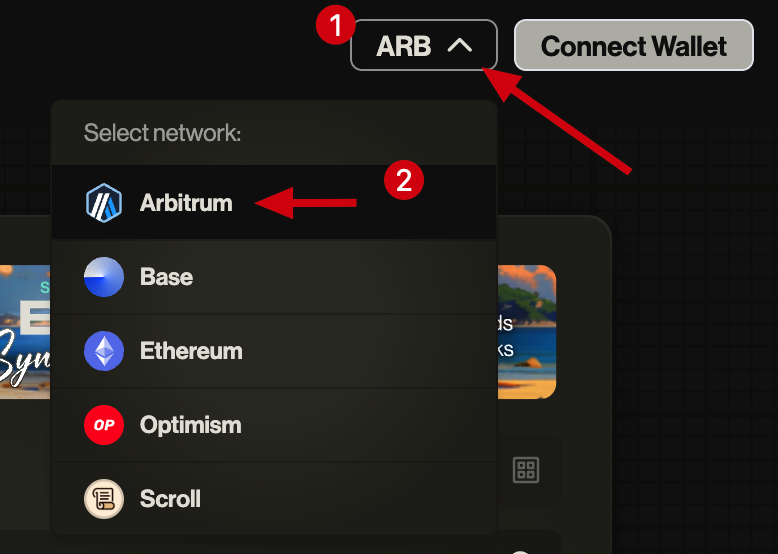The width and height of the screenshot is (778, 554).
Task: Open the grid view icon
Action: pos(525,470)
